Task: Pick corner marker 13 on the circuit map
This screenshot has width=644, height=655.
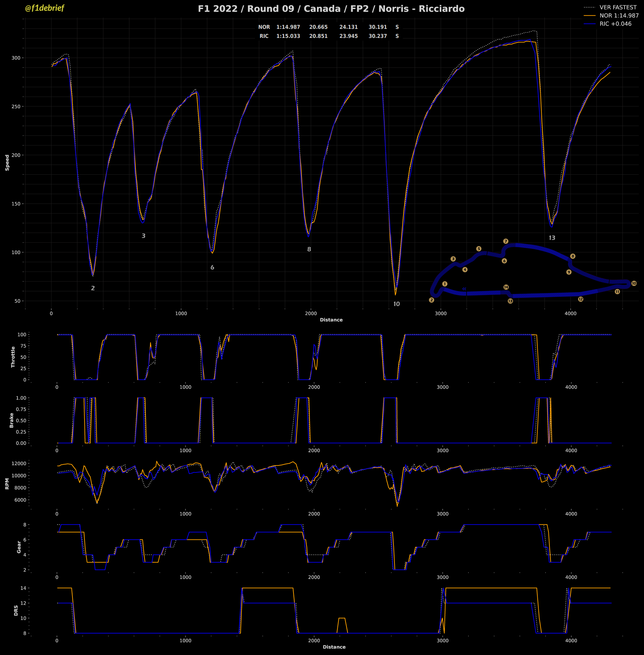Action: (x=511, y=301)
